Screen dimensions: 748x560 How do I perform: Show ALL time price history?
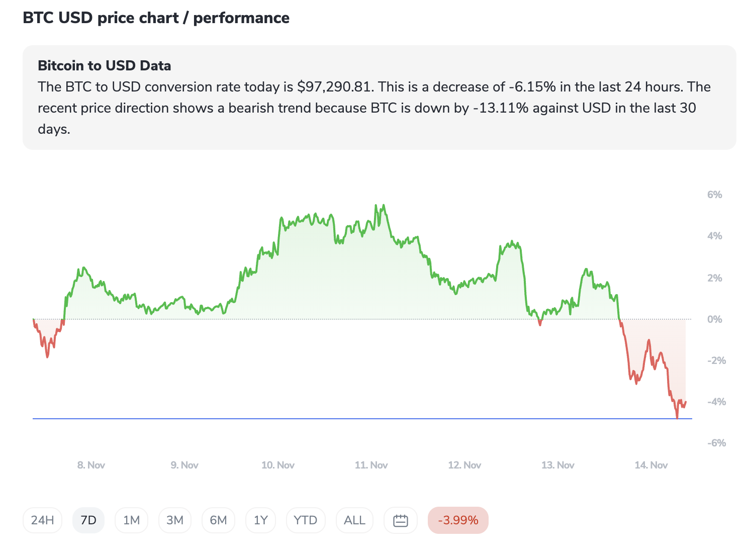tap(354, 520)
